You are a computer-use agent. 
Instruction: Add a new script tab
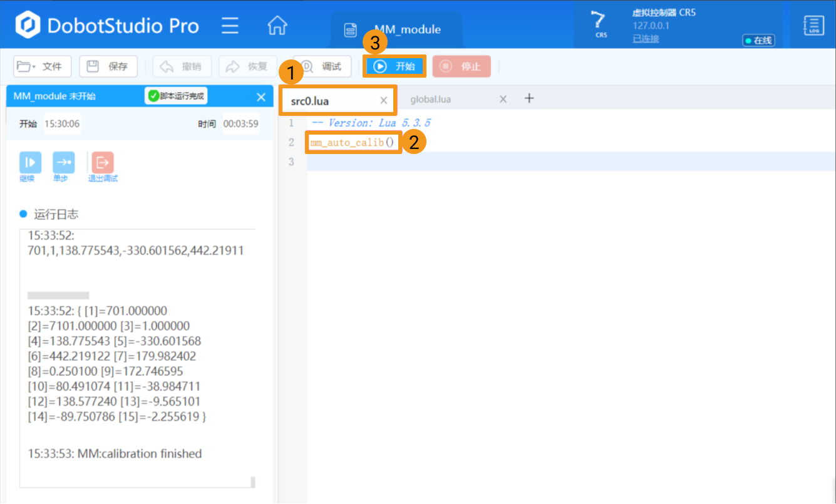tap(529, 98)
